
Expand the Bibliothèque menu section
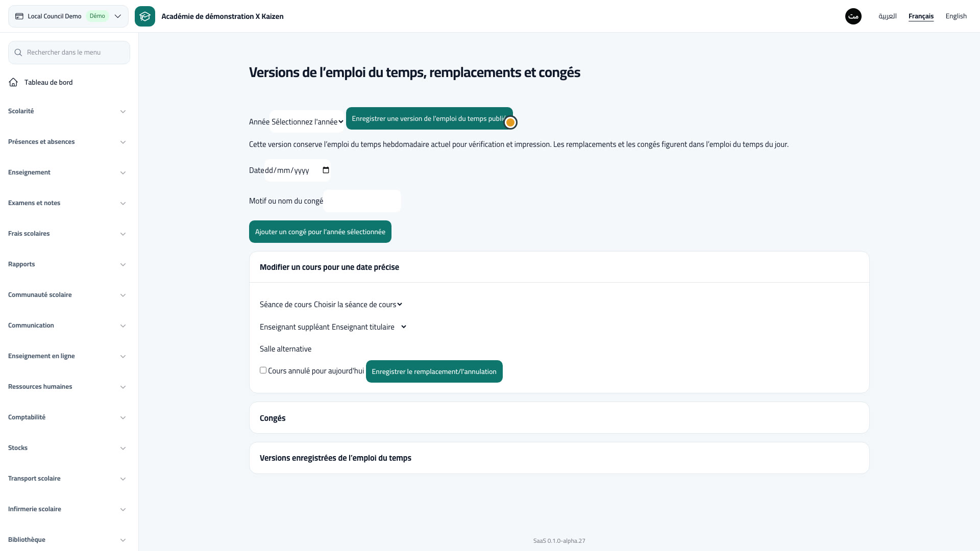coord(67,540)
